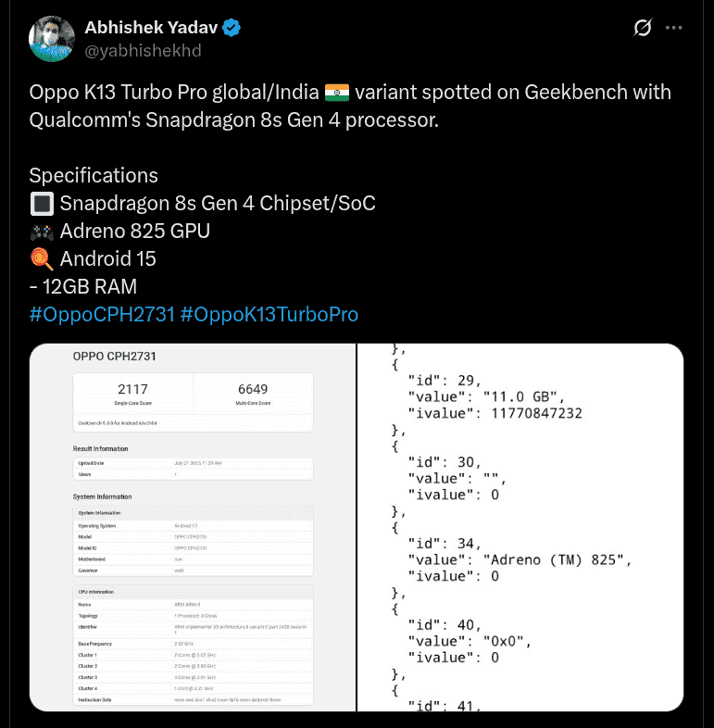Click the "Adreno (TM) 825" JSON value
This screenshot has width=714, height=728.
tap(557, 559)
